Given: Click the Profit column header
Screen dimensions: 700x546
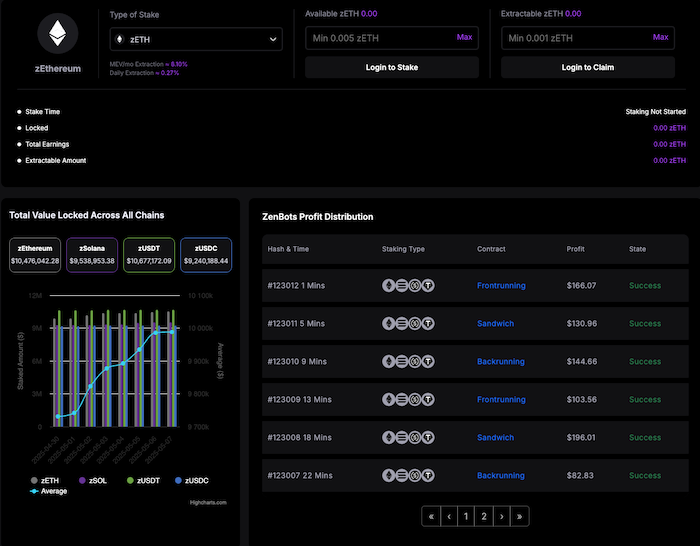Looking at the screenshot, I should [575, 249].
